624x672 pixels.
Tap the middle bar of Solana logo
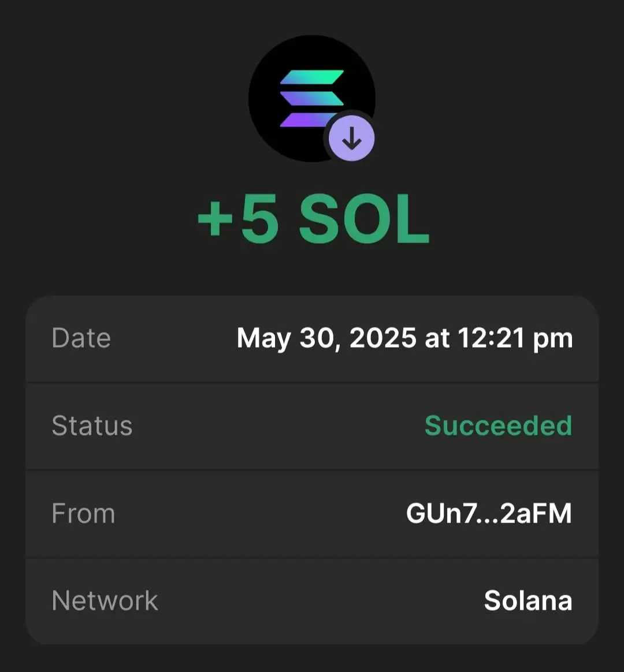coord(312,99)
